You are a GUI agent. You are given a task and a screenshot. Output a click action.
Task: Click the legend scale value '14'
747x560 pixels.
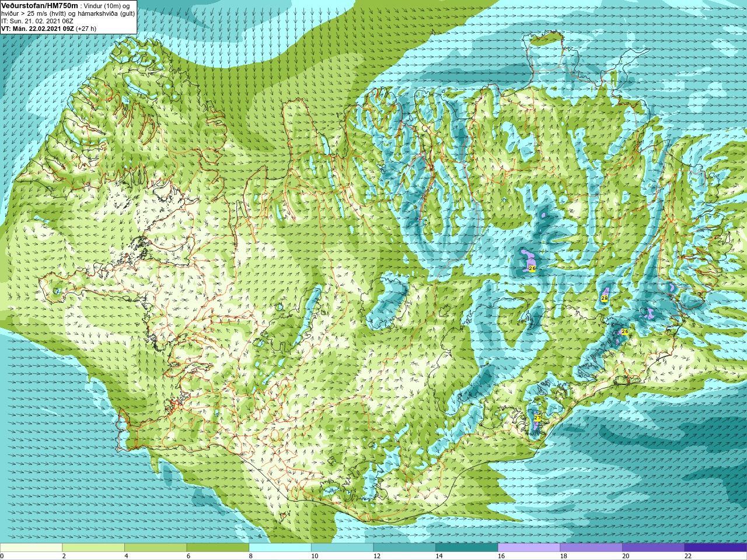(439, 556)
